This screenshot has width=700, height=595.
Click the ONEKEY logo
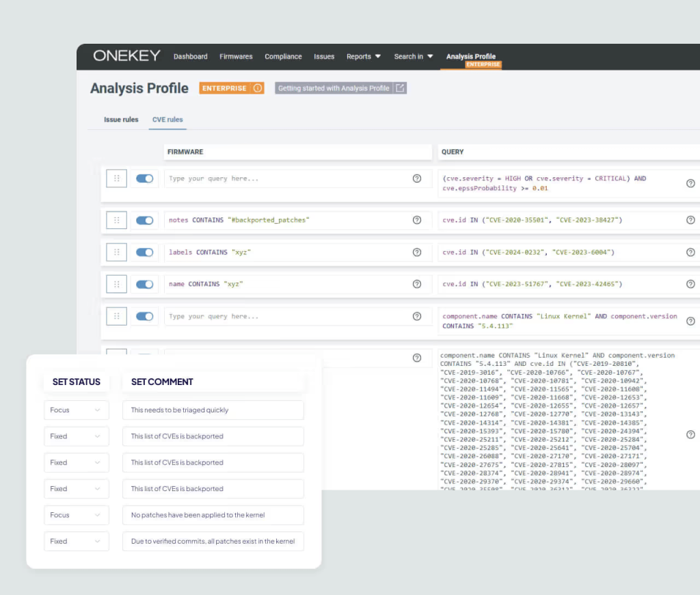point(126,56)
